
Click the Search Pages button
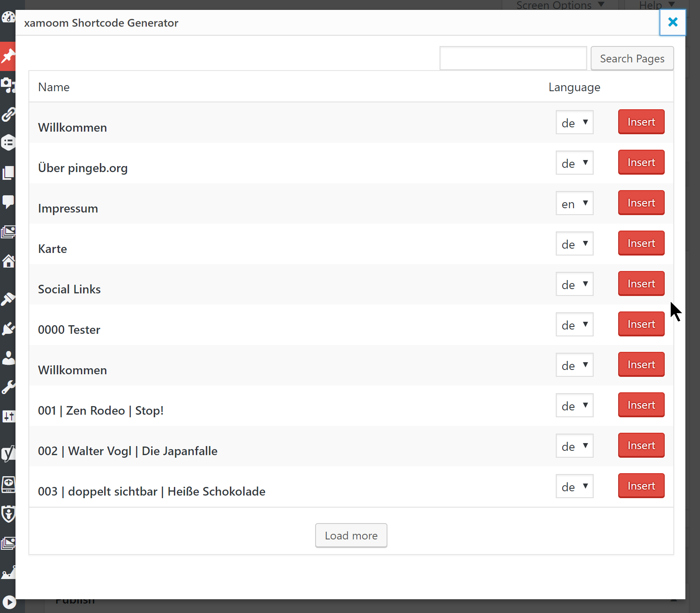pos(632,59)
